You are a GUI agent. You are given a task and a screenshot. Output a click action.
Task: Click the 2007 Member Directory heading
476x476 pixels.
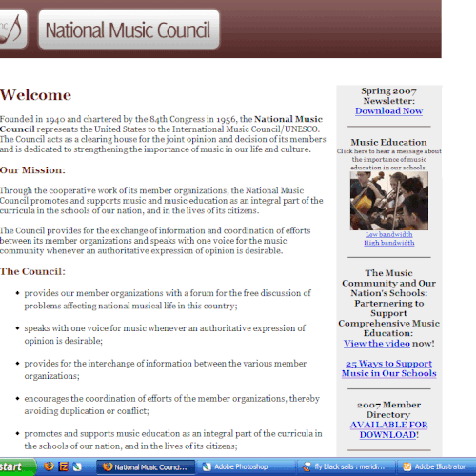(x=388, y=409)
